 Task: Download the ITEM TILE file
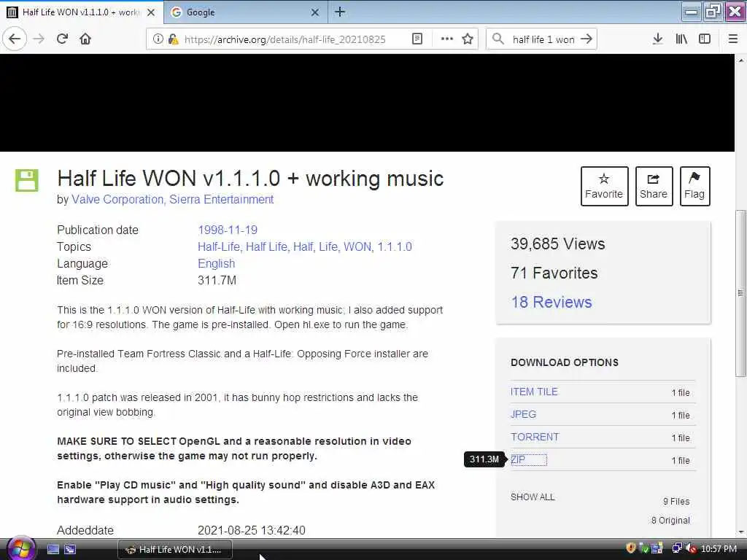[534, 392]
